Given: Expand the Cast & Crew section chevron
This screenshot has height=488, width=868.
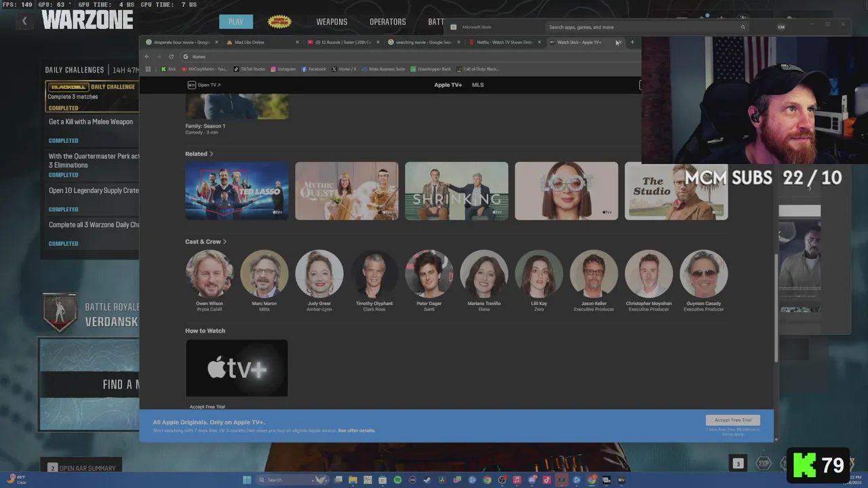Looking at the screenshot, I should pyautogui.click(x=224, y=241).
